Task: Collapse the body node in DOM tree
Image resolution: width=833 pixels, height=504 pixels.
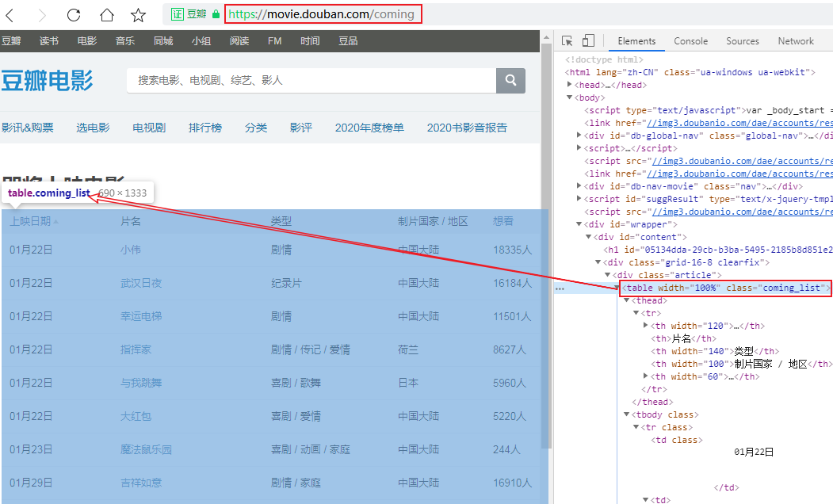Action: 570,97
